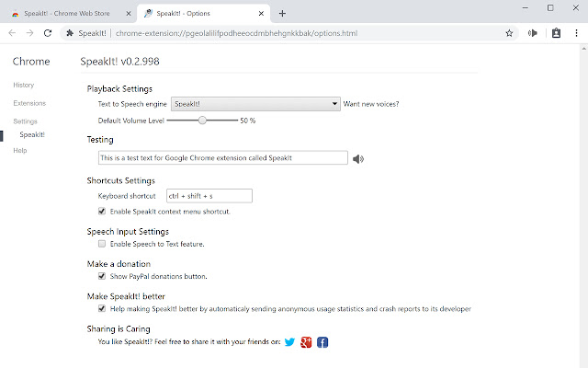588x368 pixels.
Task: Play the test text speaker icon
Action: click(358, 158)
